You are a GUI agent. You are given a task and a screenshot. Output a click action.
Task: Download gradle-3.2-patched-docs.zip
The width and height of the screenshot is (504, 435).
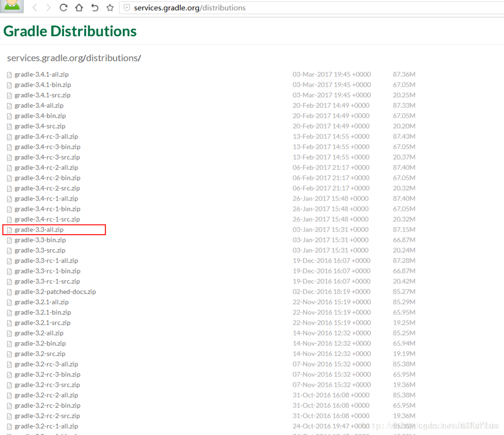click(55, 292)
